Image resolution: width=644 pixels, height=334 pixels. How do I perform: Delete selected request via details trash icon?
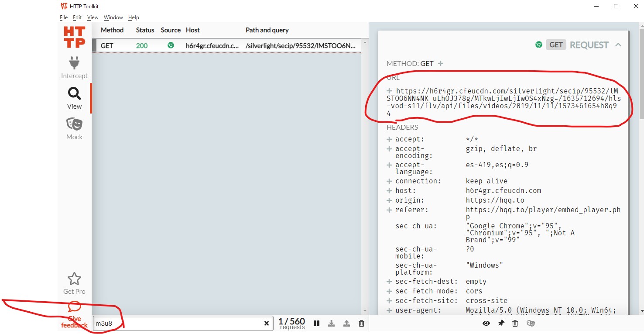(515, 324)
